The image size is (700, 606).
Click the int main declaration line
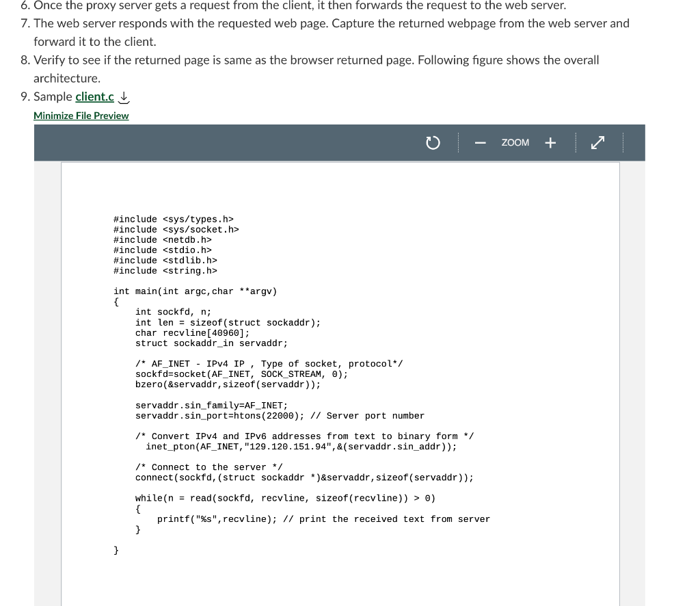195,291
